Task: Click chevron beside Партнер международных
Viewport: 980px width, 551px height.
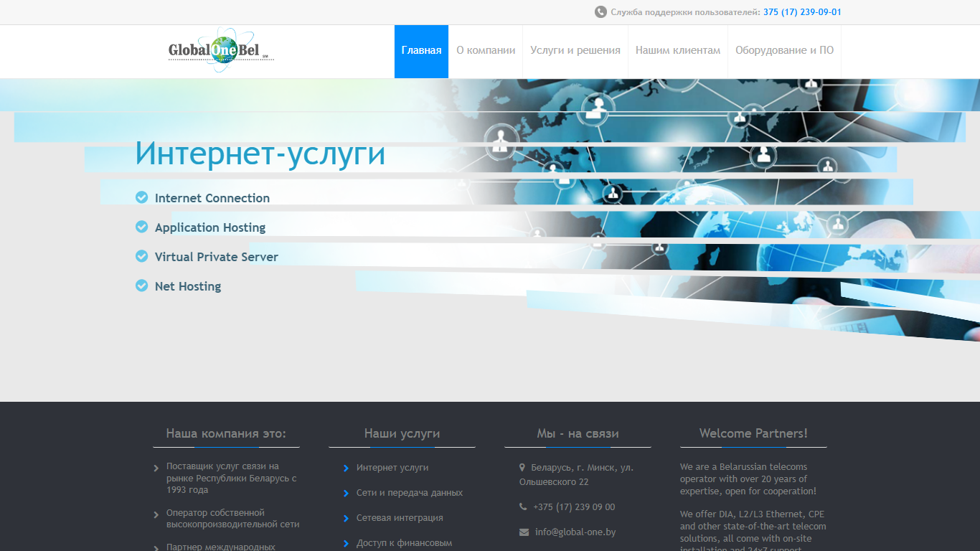Action: click(156, 548)
